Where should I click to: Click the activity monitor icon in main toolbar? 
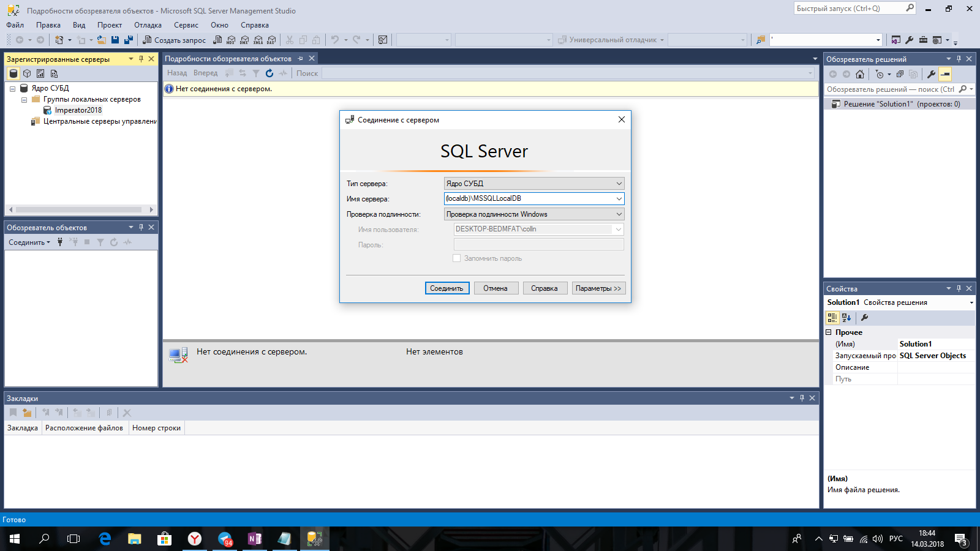[383, 40]
